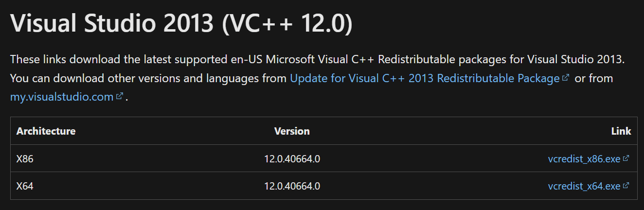Click version 12.0.40664.0 in X86 row
Viewport: 644px width, 210px height.
292,158
